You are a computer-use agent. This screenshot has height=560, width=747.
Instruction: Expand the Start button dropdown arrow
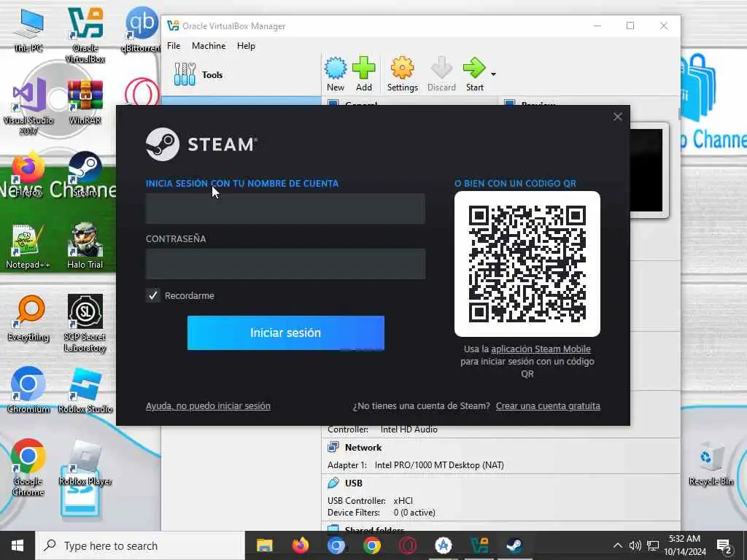tap(493, 74)
